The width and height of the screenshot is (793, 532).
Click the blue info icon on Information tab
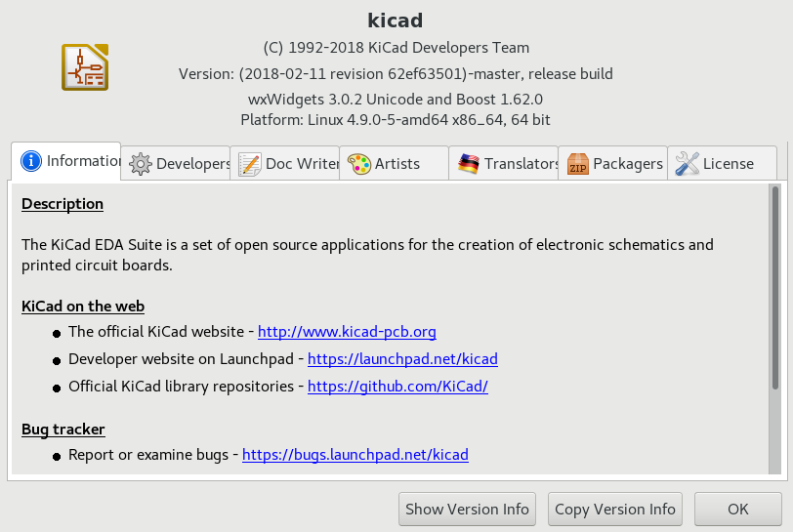(31, 161)
